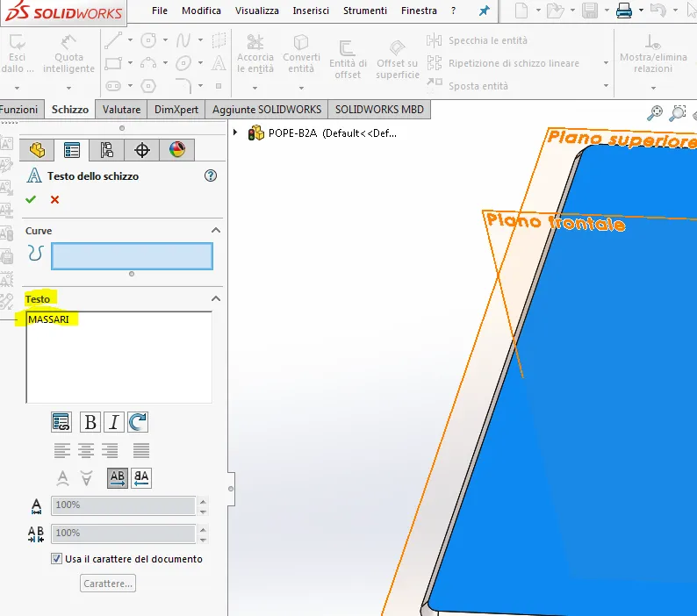Click Mostra/elimina relazioni
The height and width of the screenshot is (616, 697).
[x=653, y=54]
